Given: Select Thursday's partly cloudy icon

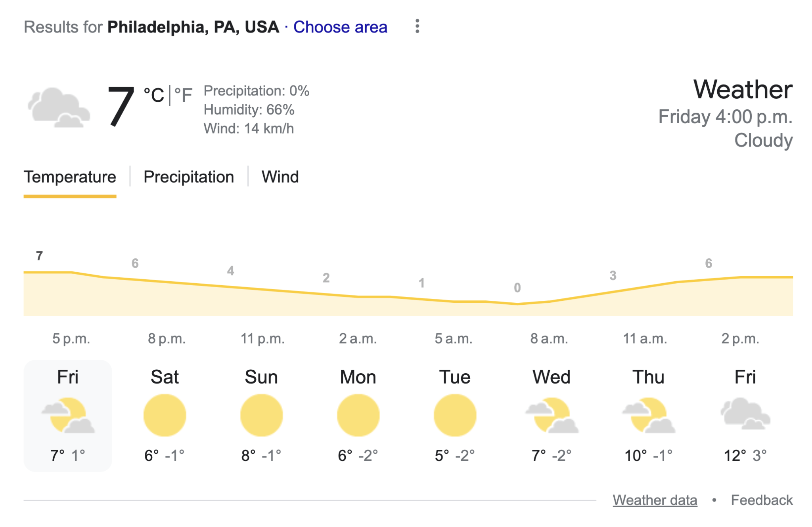Looking at the screenshot, I should click(x=648, y=415).
